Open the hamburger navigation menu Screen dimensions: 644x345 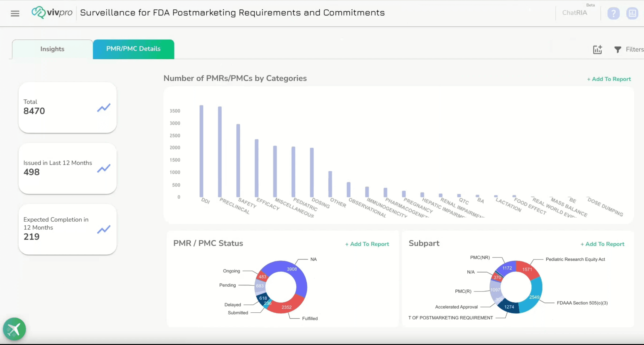coord(15,14)
